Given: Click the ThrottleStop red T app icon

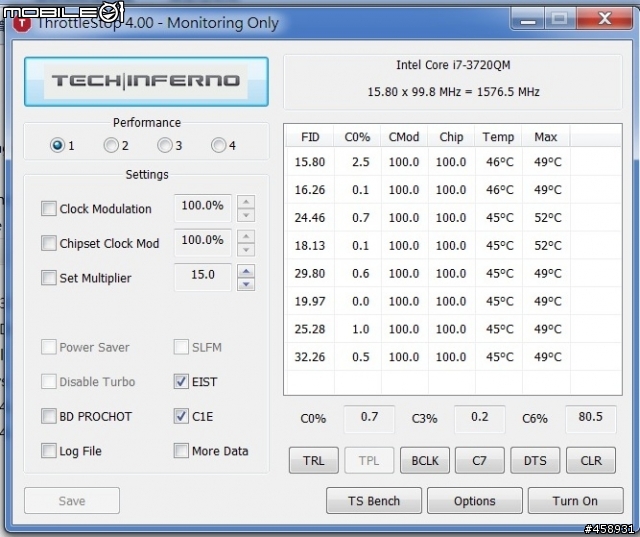Looking at the screenshot, I should pyautogui.click(x=21, y=24).
